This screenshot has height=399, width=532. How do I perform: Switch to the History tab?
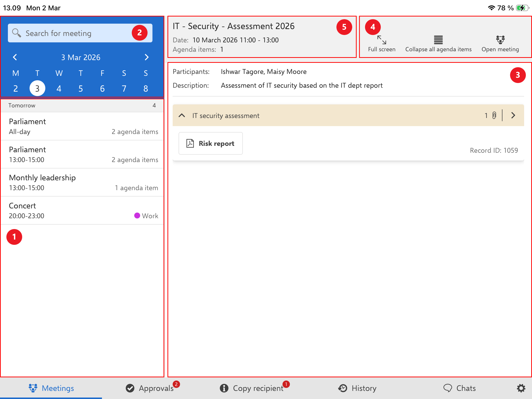pyautogui.click(x=357, y=388)
